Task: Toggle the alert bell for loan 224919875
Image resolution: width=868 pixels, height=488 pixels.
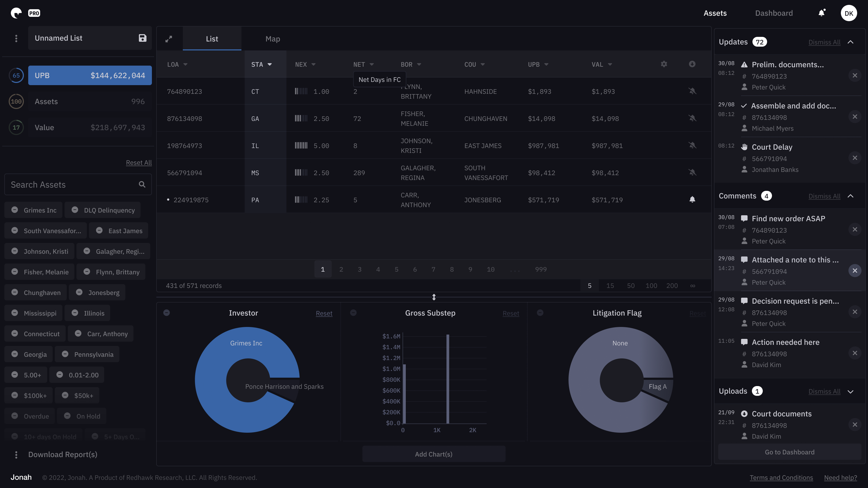Action: 692,200
